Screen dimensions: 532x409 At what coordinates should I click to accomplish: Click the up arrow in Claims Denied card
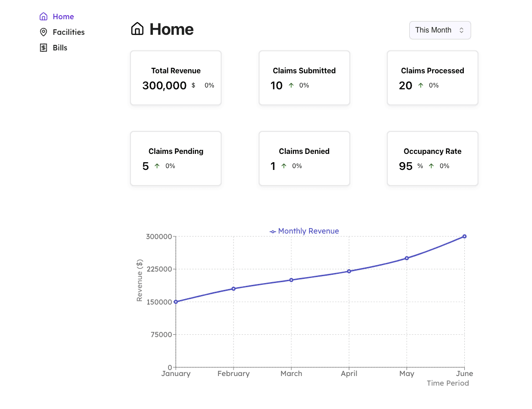[x=284, y=166]
